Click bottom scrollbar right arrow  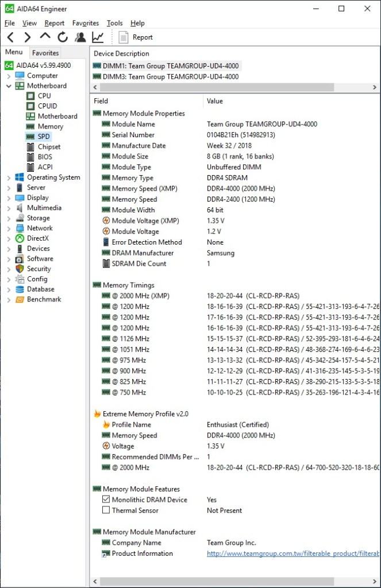click(374, 581)
